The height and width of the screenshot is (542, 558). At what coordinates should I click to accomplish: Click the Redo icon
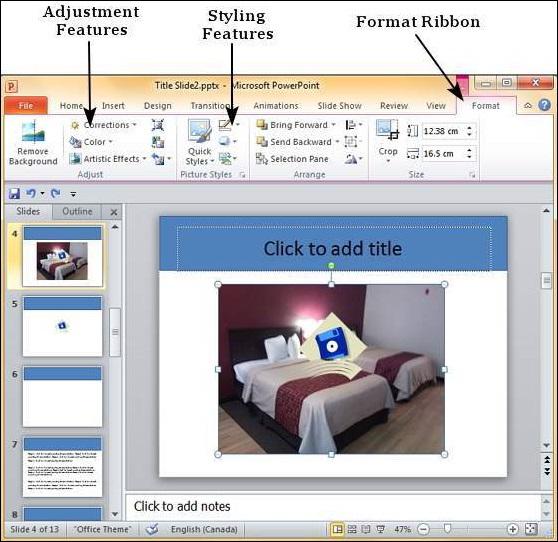pos(55,193)
